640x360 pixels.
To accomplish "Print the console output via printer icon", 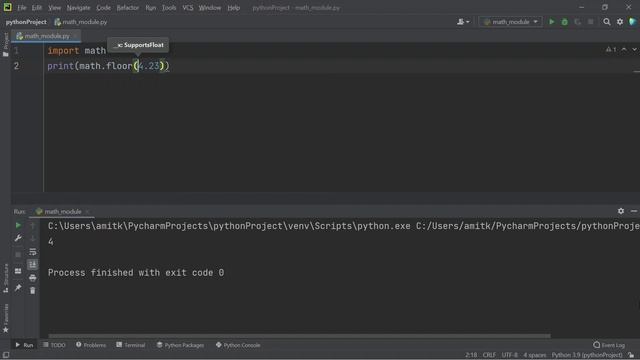I will [33, 278].
